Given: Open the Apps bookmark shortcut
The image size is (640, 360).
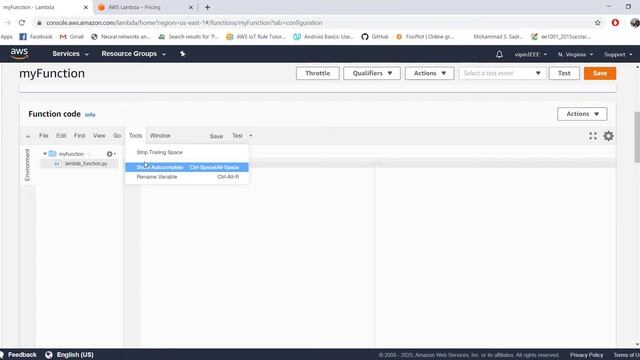Looking at the screenshot, I should pos(7,37).
